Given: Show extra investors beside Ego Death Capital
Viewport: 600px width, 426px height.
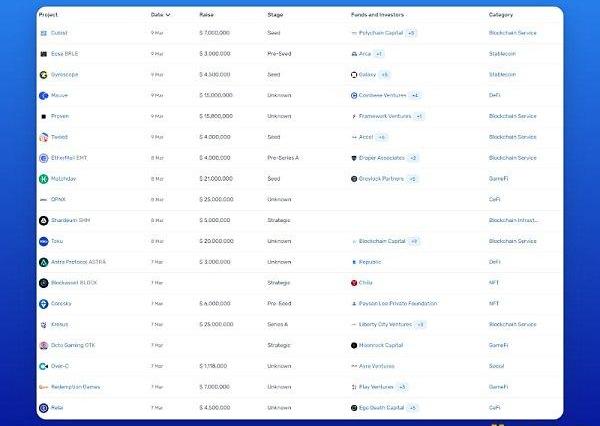Looking at the screenshot, I should (412, 408).
